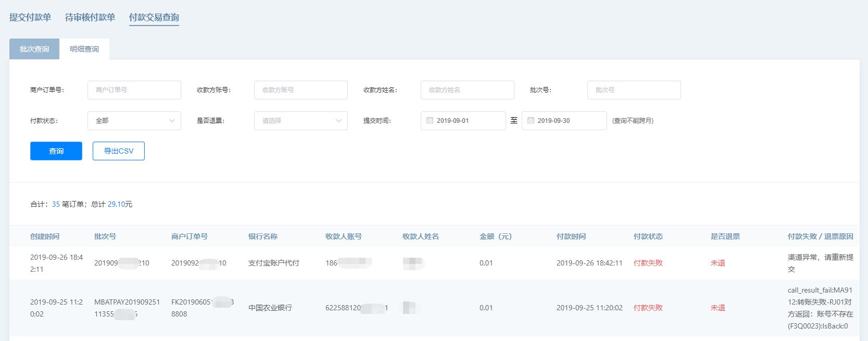Click the 金额（元） column header
868x341 pixels.
(x=496, y=236)
